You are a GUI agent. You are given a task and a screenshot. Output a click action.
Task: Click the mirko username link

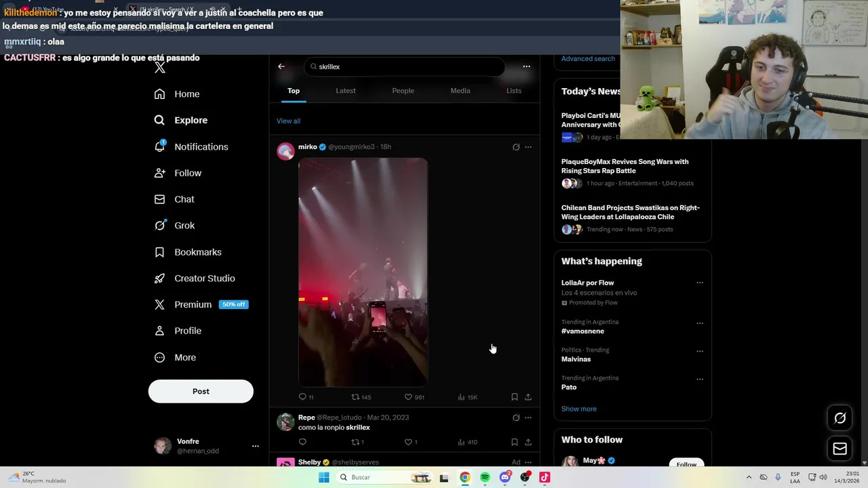coord(308,146)
